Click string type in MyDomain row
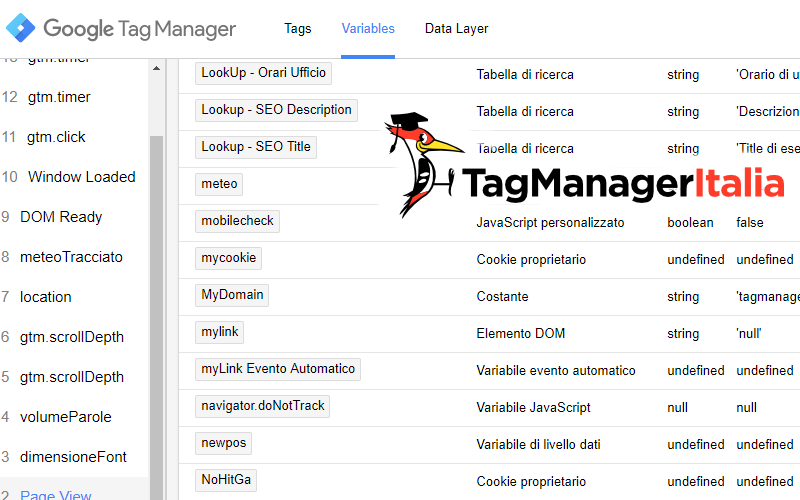This screenshot has height=500, width=800. 683,296
